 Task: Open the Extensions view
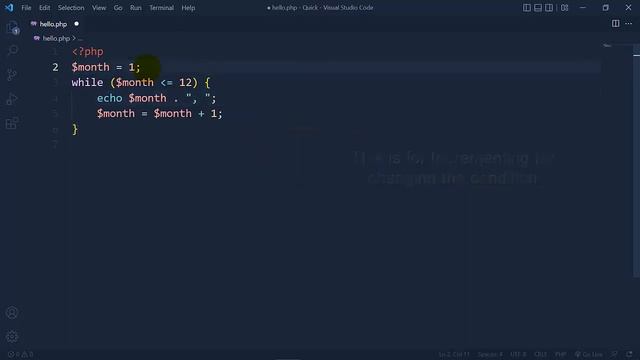pos(12,123)
